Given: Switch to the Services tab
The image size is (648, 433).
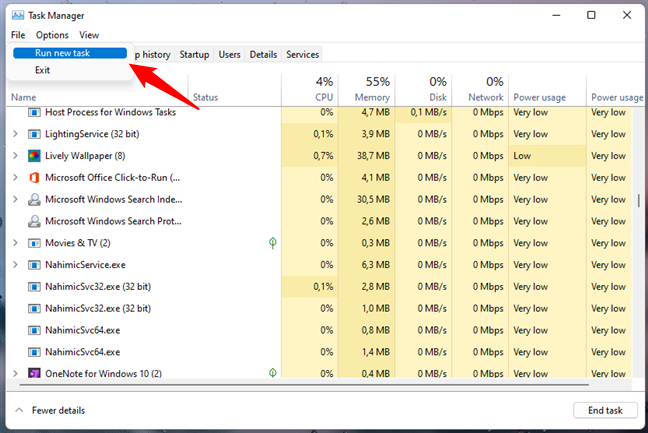Looking at the screenshot, I should 303,55.
